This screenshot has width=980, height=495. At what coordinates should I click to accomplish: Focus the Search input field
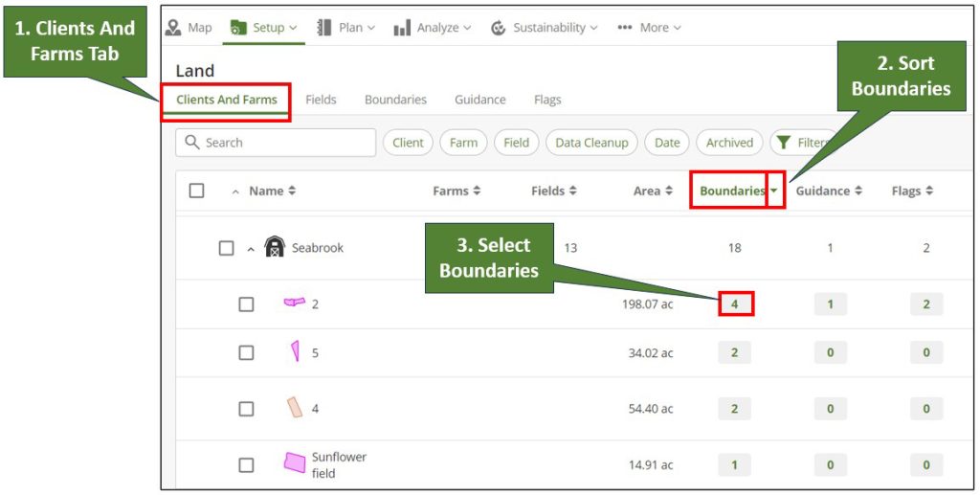(276, 143)
